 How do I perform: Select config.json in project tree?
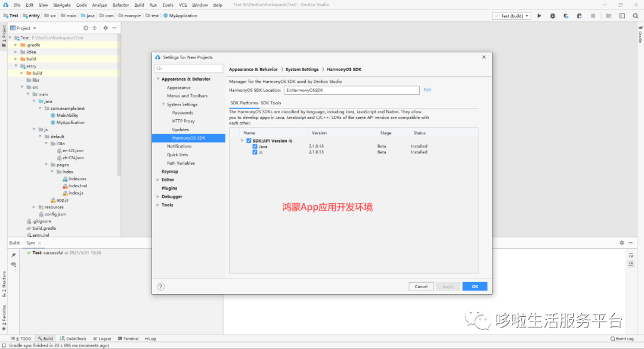pos(55,214)
